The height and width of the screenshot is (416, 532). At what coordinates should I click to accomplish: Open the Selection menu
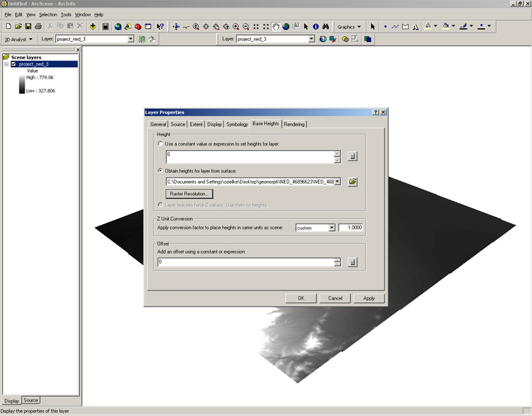coord(48,14)
